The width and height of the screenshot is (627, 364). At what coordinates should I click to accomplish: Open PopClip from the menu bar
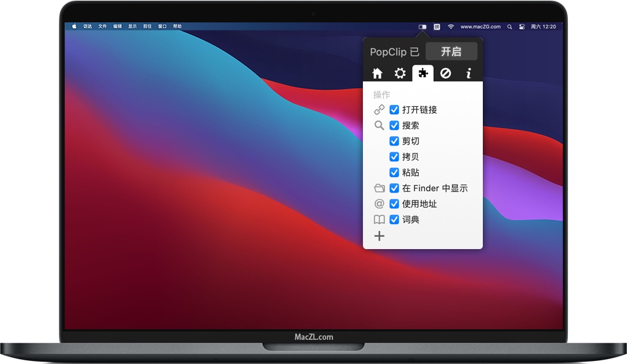(x=423, y=27)
